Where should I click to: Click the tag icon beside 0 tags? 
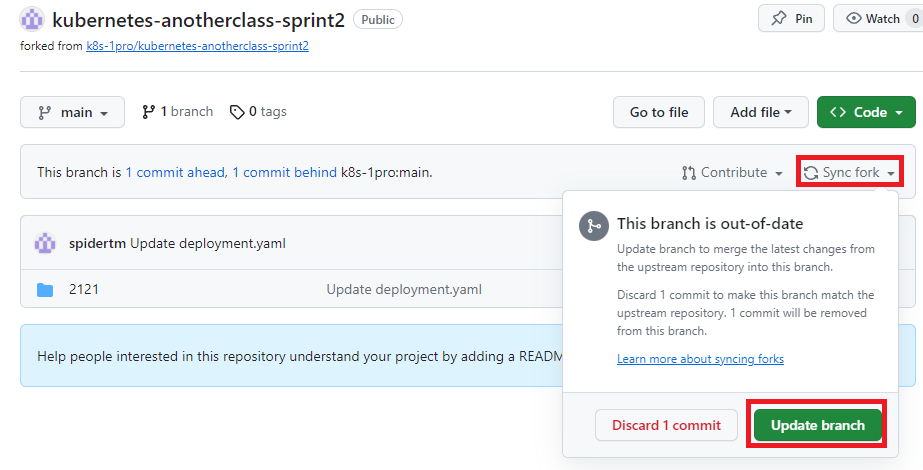pos(237,112)
